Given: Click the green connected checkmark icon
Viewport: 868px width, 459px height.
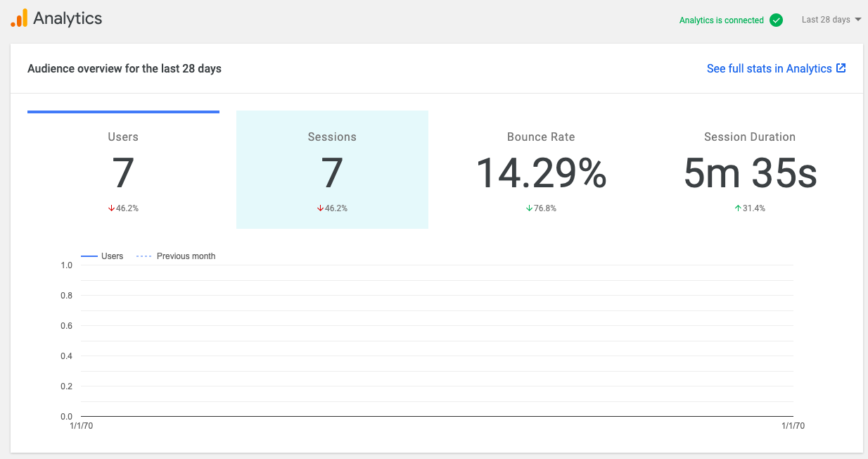Looking at the screenshot, I should click(776, 20).
